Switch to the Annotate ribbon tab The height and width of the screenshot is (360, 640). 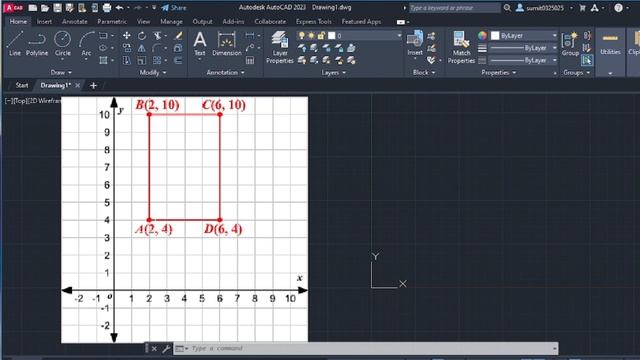[75, 22]
